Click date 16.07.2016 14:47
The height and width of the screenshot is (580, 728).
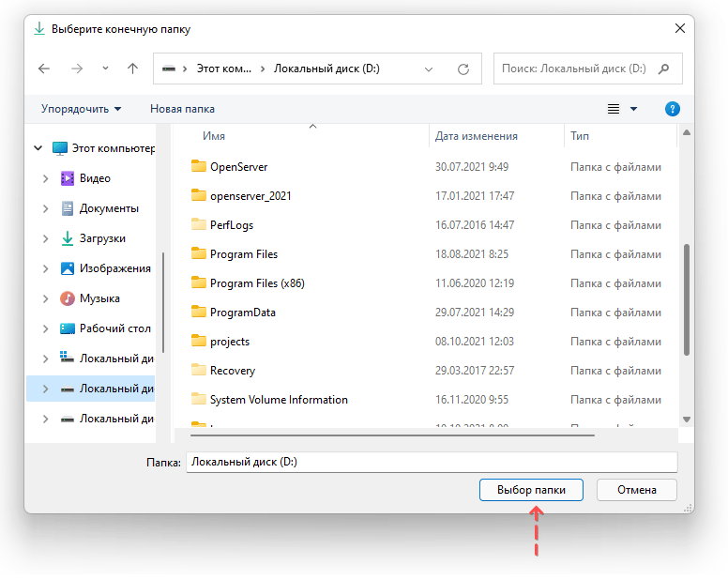(475, 225)
